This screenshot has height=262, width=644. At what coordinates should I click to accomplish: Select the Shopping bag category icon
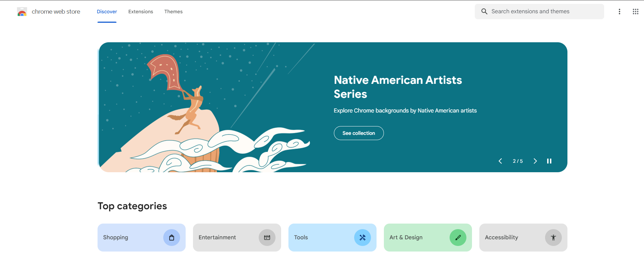[172, 237]
